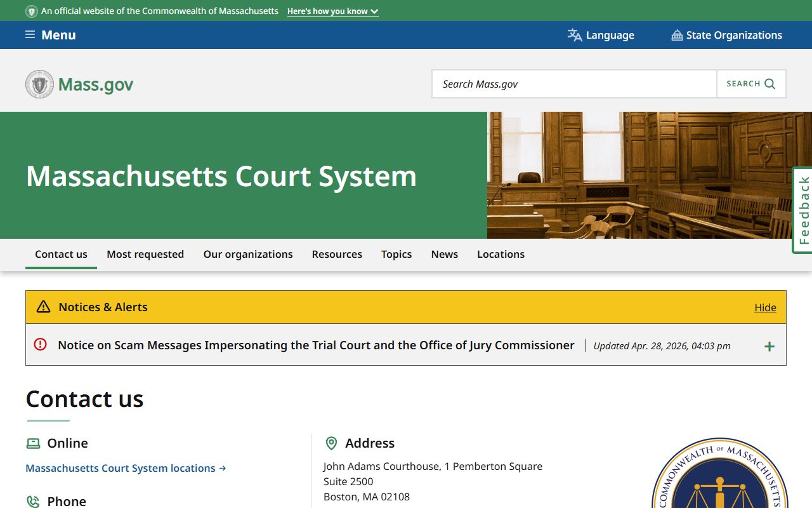Viewport: 812px width, 508px height.
Task: Click the 'Address' subheading
Action: point(370,443)
